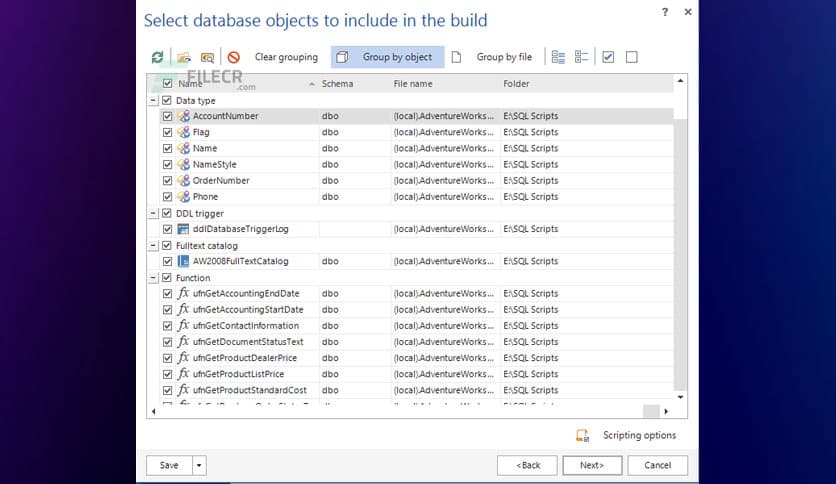
Task: Click the Group by file page icon
Action: (x=456, y=57)
